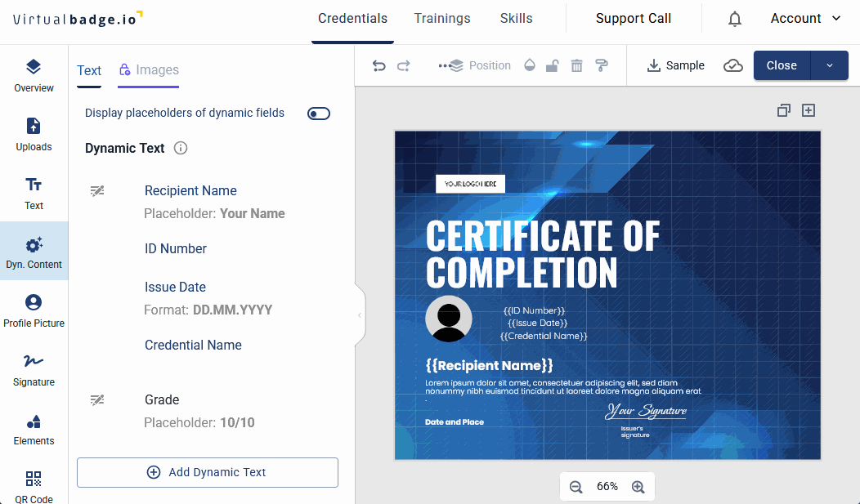The width and height of the screenshot is (860, 504).
Task: Open the notifications bell
Action: coord(735,19)
